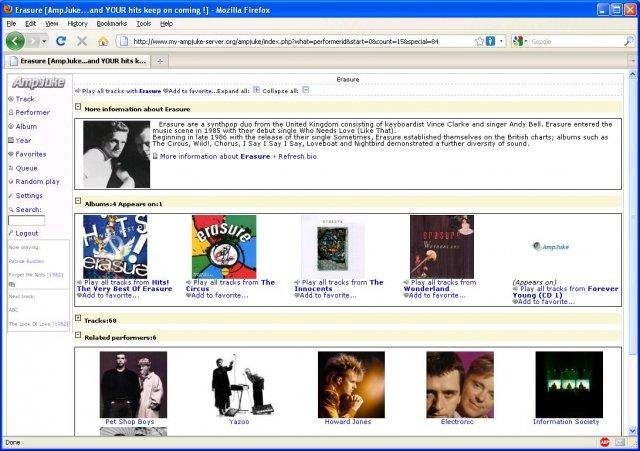Expand the Tracks:60 section
The width and height of the screenshot is (640, 451).
(78, 318)
